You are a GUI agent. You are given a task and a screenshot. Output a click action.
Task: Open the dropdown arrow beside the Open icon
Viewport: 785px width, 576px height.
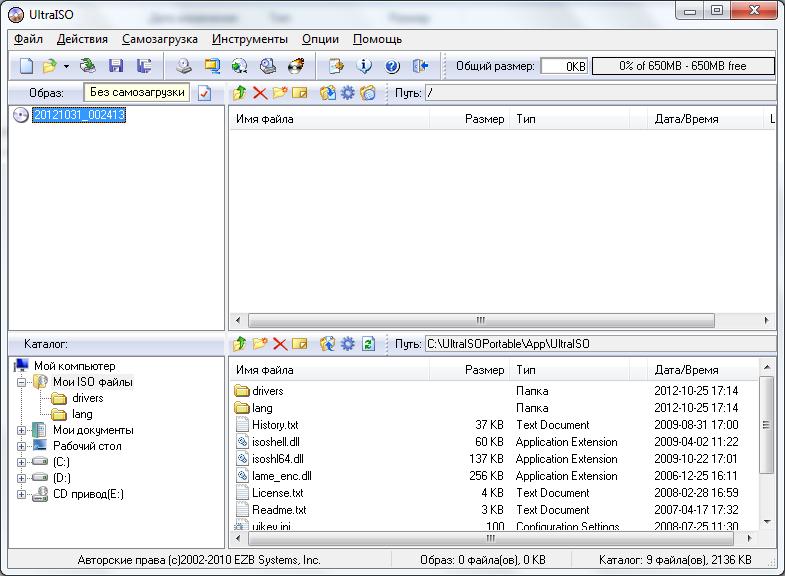click(x=66, y=66)
